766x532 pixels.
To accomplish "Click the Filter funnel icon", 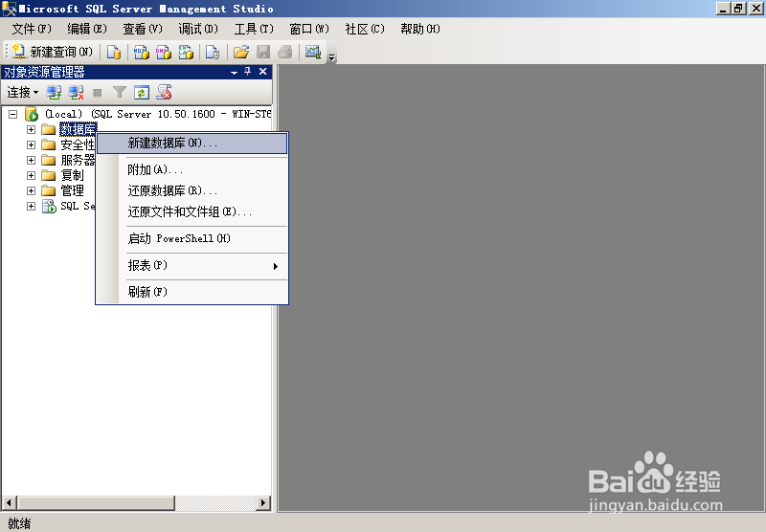I will tap(119, 92).
